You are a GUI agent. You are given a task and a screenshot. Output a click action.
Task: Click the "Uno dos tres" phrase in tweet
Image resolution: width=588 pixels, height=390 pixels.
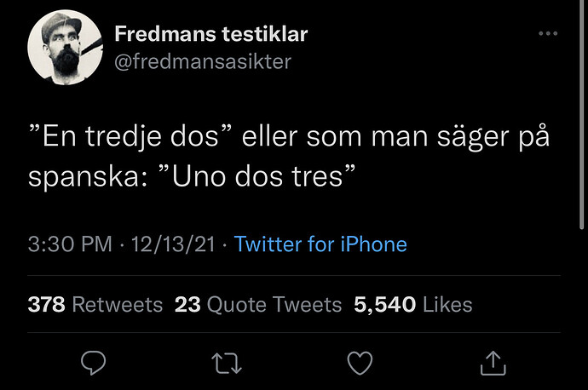point(257,176)
